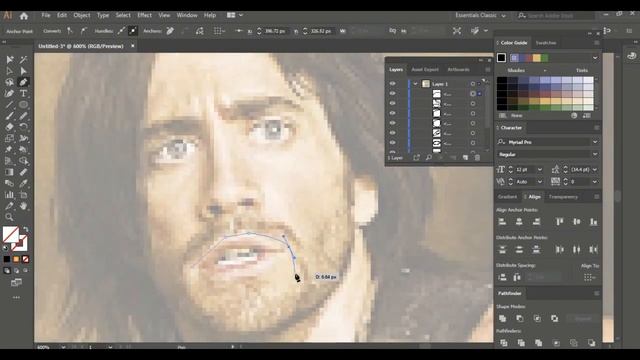Click Vertical Align Bottom in Align panel

click(x=593, y=222)
